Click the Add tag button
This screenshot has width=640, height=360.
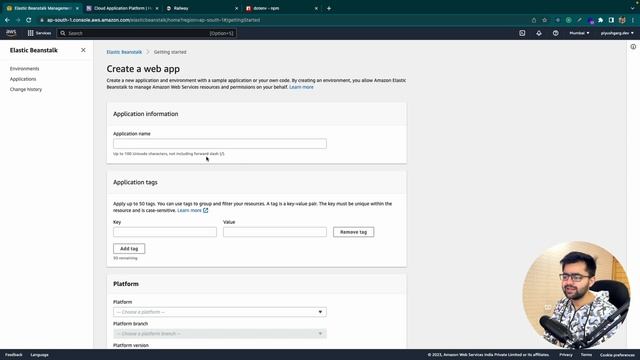(129, 248)
